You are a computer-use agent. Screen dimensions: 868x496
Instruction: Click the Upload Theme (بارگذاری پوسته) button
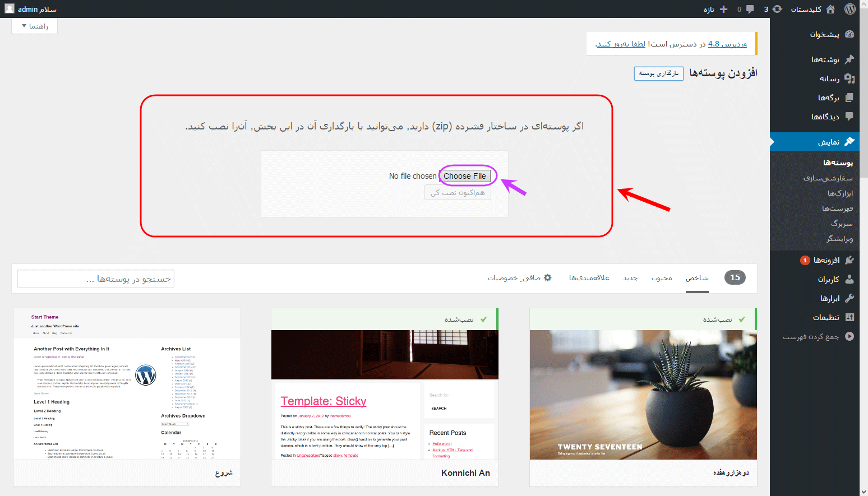point(659,73)
